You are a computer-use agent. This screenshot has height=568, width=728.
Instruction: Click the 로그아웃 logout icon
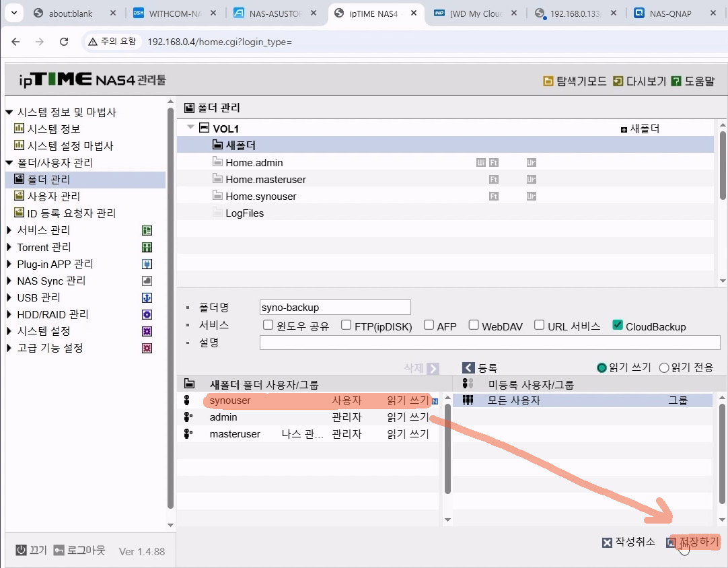click(59, 551)
